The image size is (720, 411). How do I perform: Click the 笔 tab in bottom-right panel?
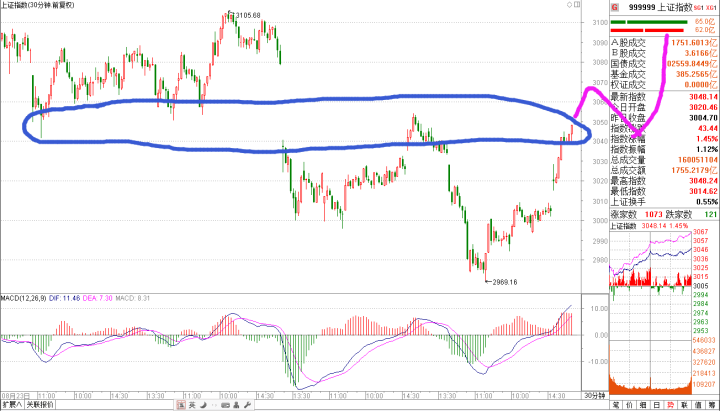click(x=615, y=405)
